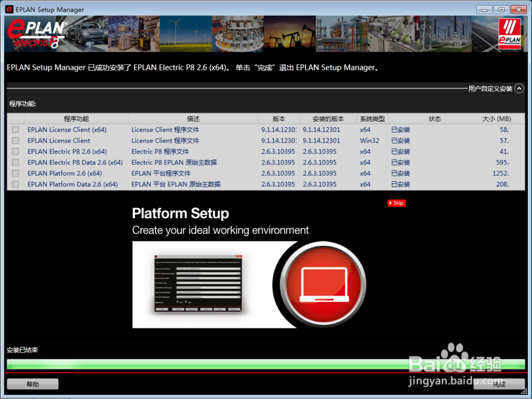Click the red laptop icon in Platform Setup

[x=324, y=284]
